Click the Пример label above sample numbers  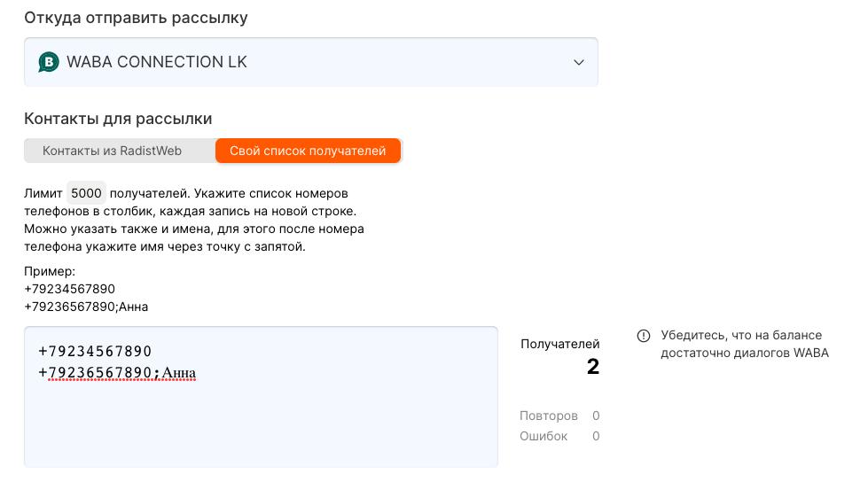click(50, 271)
